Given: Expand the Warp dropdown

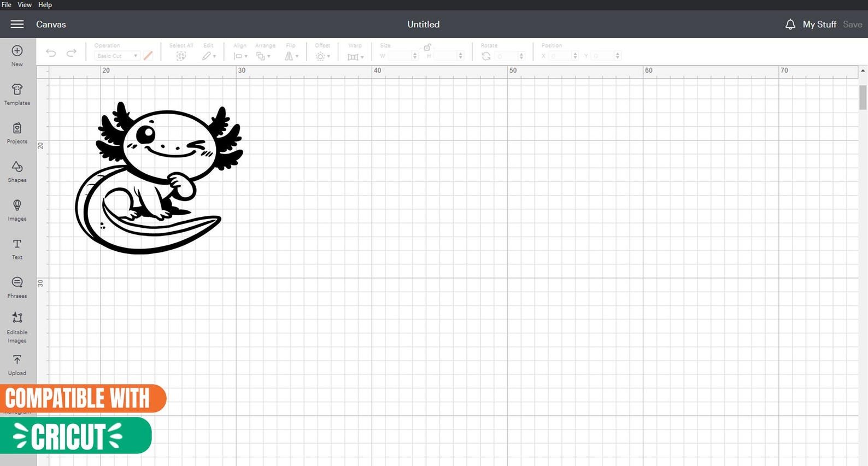Looking at the screenshot, I should [355, 56].
